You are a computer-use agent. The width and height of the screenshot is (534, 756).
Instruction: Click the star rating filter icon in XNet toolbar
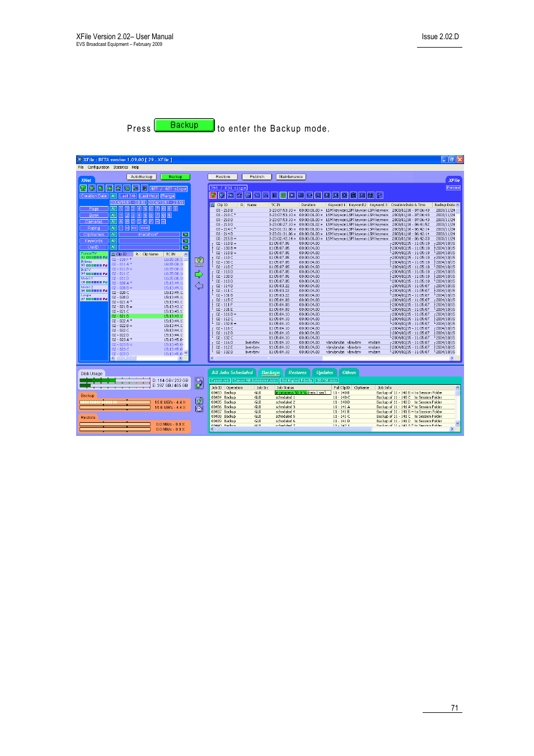(118, 188)
